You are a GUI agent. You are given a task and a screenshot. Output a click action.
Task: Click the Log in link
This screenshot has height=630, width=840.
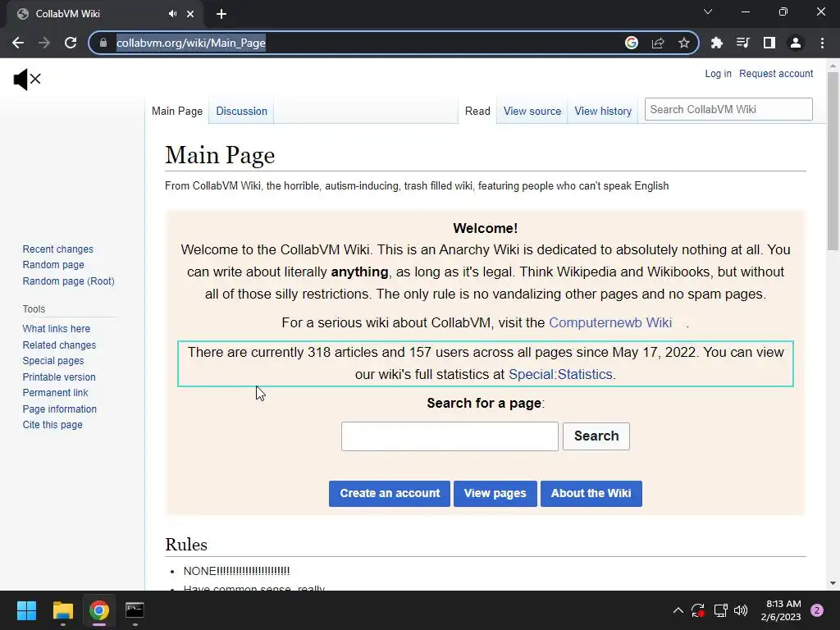point(718,73)
